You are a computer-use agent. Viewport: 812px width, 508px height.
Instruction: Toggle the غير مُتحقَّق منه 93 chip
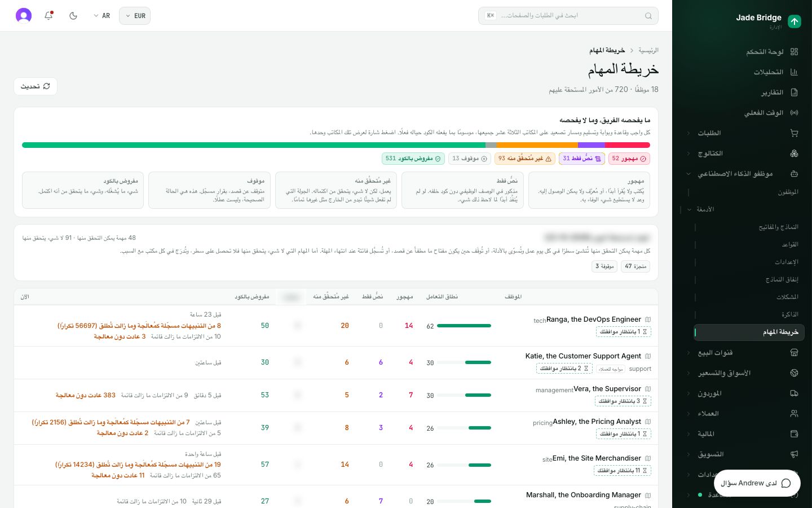click(524, 159)
